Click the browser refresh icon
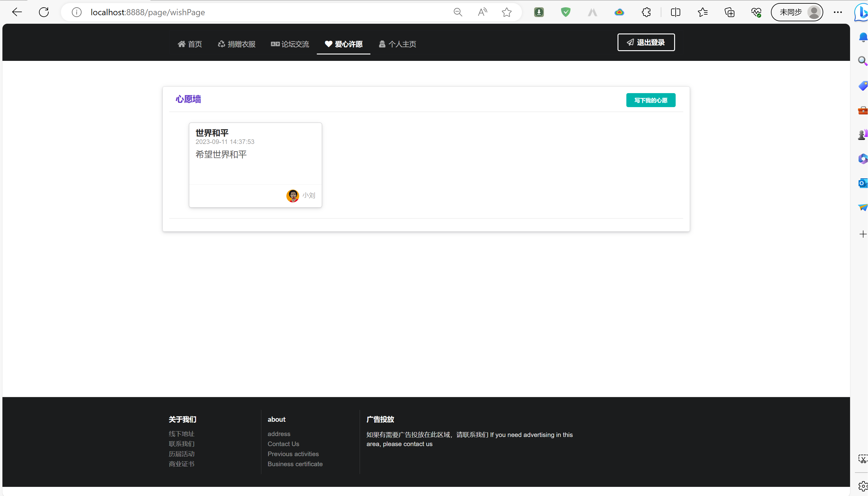 [44, 12]
